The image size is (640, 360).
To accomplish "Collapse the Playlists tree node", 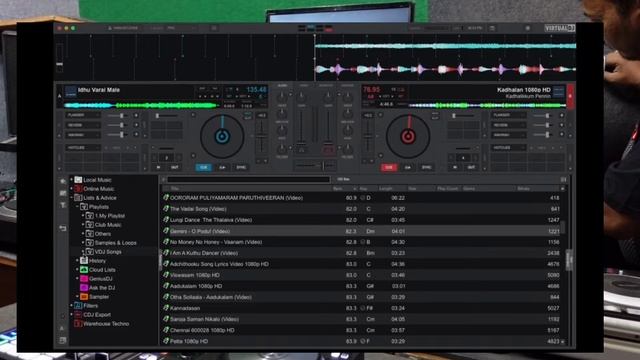I will pyautogui.click(x=77, y=207).
